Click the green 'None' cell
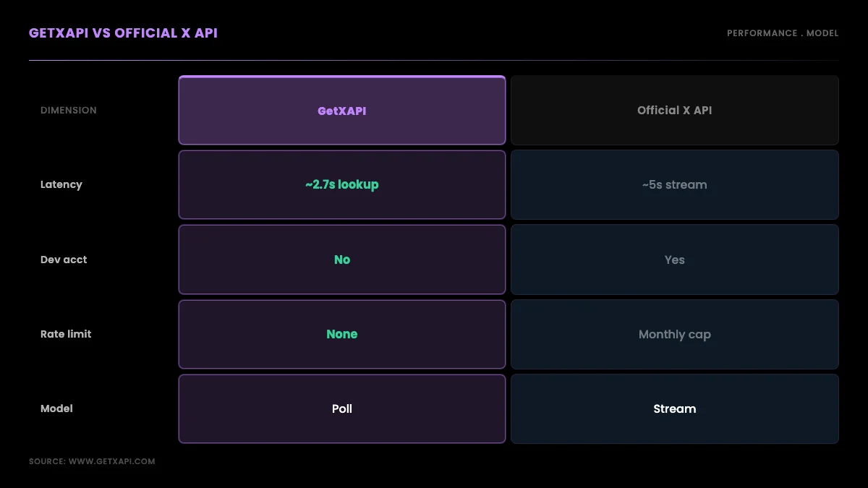The image size is (868, 488). click(x=342, y=334)
